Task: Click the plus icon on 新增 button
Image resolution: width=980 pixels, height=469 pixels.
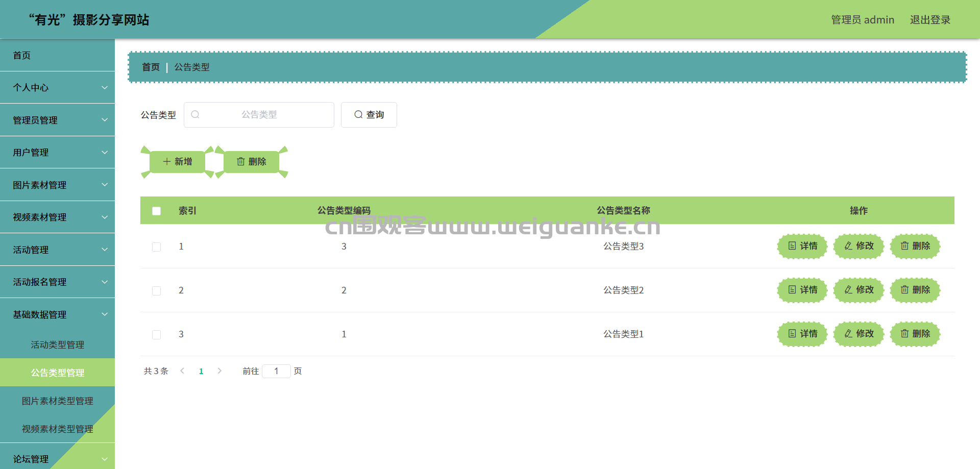Action: point(167,162)
